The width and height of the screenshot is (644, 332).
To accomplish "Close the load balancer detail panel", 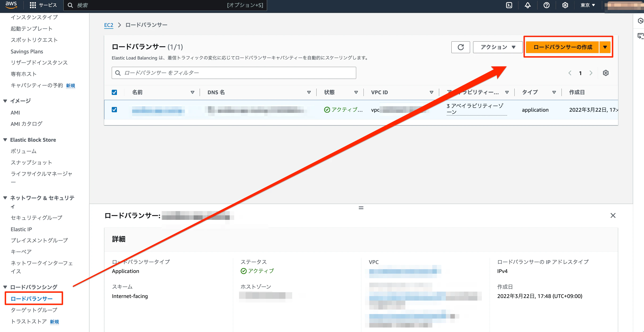I will tap(613, 215).
